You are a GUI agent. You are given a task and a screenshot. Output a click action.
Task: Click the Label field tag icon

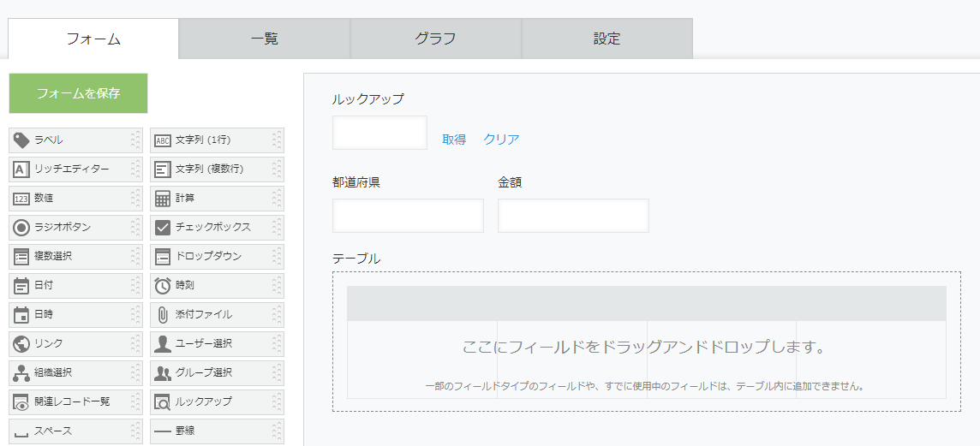(21, 140)
